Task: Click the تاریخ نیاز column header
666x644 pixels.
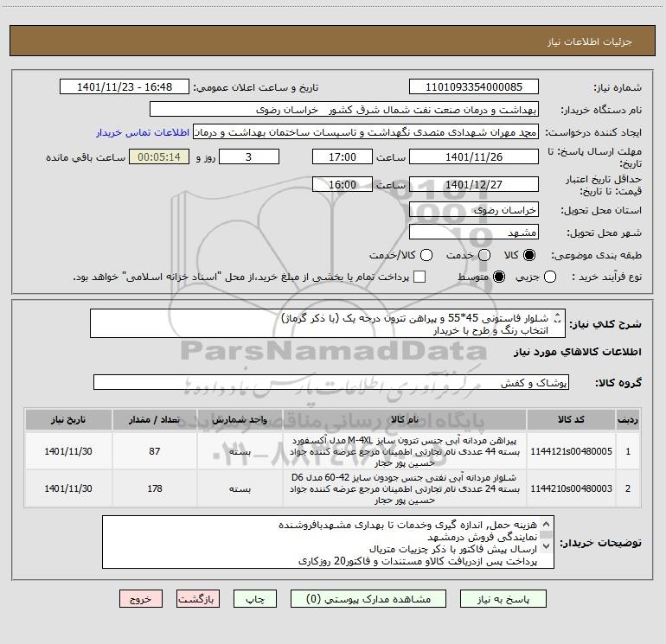Action: [68, 419]
